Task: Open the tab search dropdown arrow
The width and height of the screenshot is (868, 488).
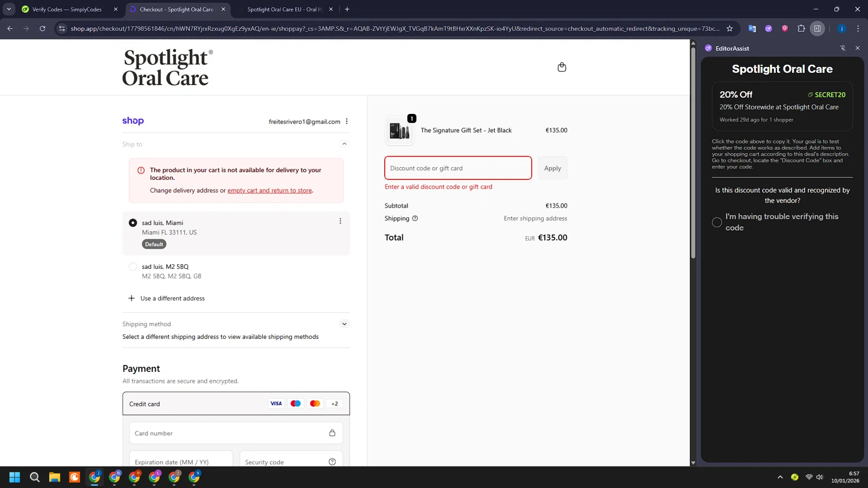Action: 9,9
